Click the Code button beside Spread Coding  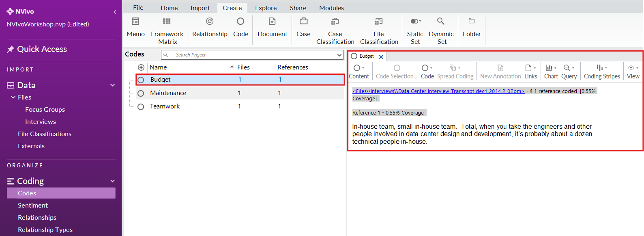pos(427,71)
